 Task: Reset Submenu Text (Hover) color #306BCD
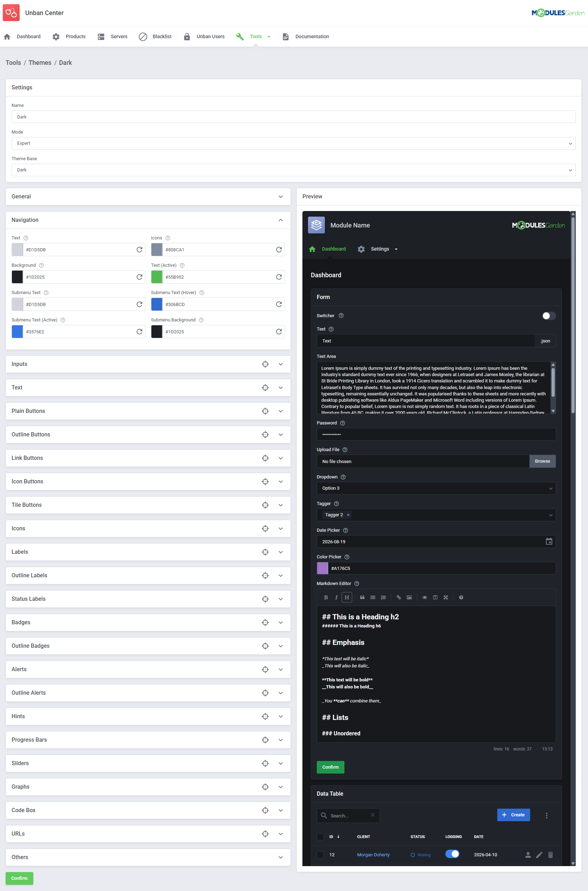point(279,305)
